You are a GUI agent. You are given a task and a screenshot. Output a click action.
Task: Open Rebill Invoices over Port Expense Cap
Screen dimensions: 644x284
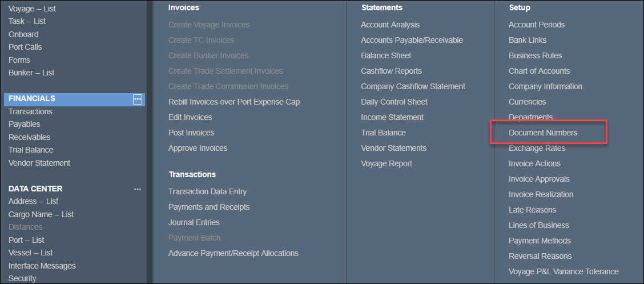point(234,102)
